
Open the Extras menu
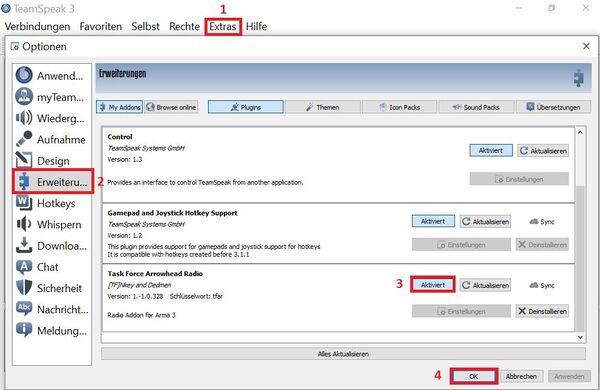[x=223, y=26]
